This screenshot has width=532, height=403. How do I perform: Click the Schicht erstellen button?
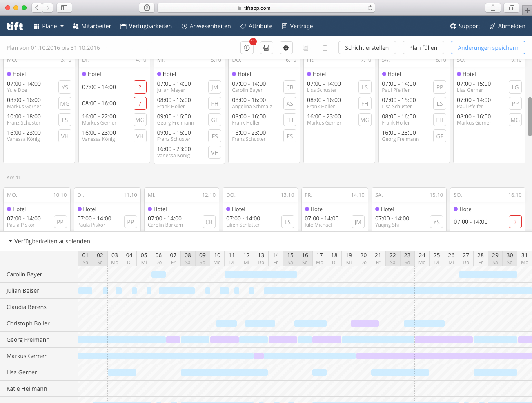[x=367, y=48]
